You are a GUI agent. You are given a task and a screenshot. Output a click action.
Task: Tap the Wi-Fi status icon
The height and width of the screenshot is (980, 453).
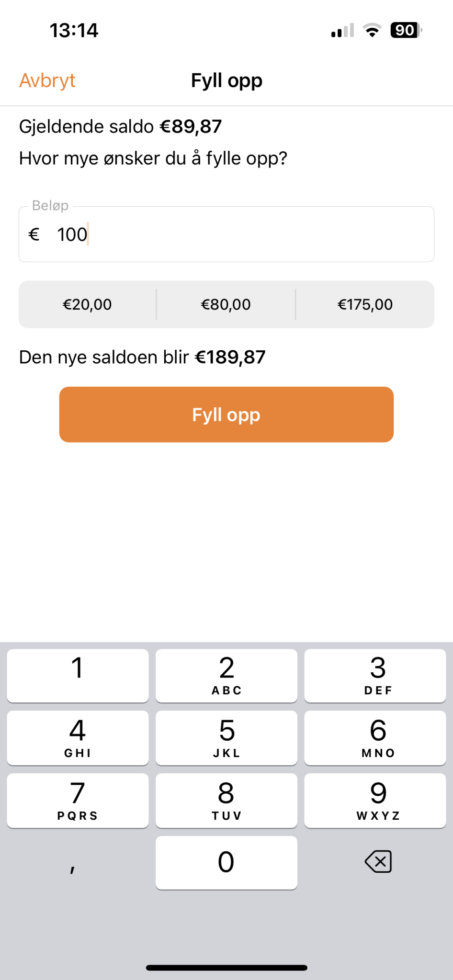tap(372, 31)
